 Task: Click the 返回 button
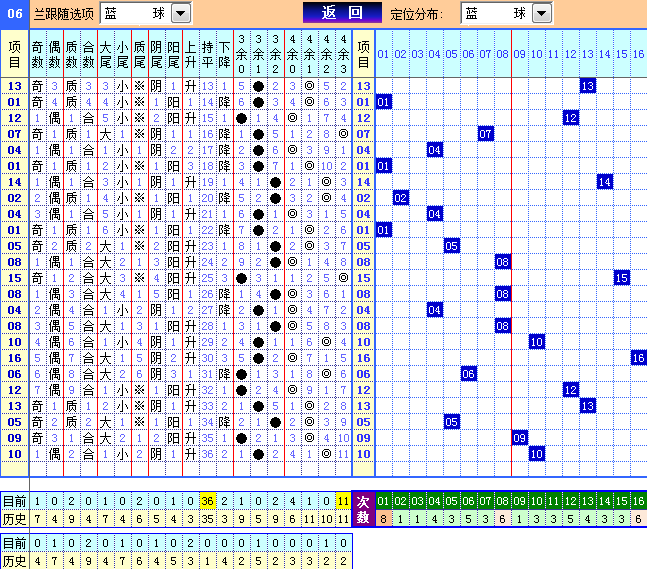click(342, 13)
